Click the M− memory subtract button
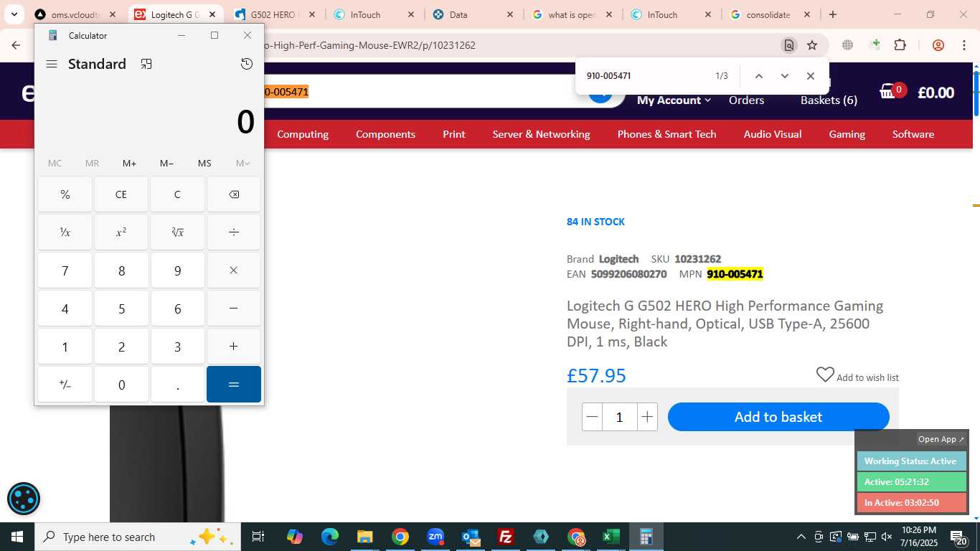The width and height of the screenshot is (980, 551). tap(166, 163)
